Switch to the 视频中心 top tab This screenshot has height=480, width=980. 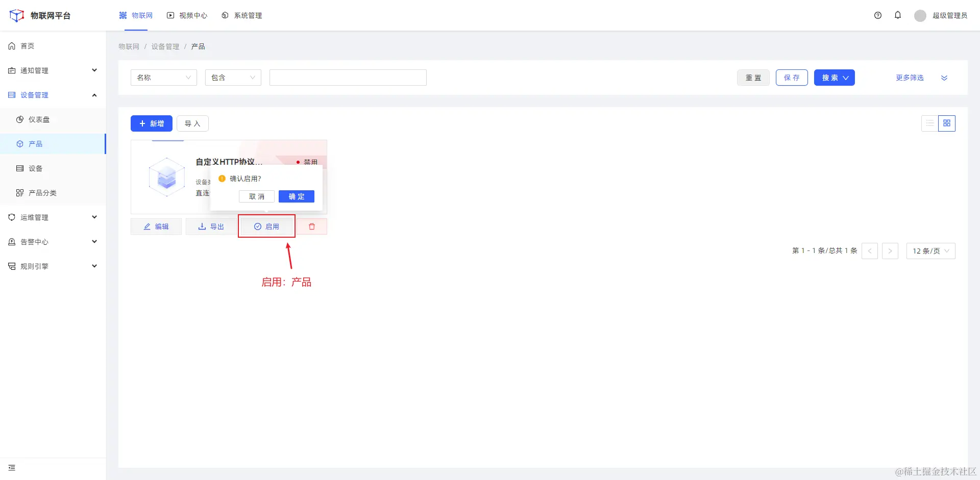[187, 15]
